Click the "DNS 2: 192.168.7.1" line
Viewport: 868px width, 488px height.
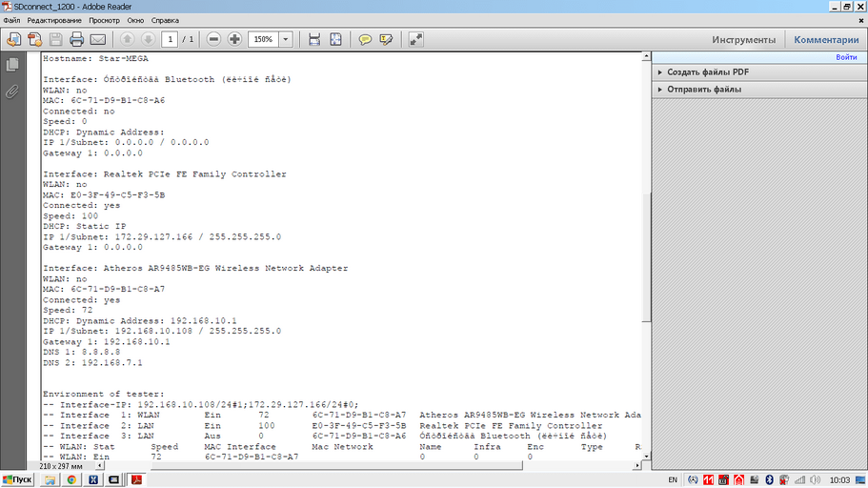click(x=92, y=363)
